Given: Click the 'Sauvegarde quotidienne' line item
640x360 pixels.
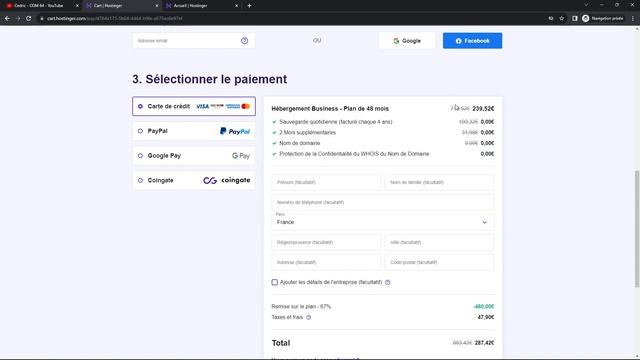Looking at the screenshot, I should coord(336,122).
